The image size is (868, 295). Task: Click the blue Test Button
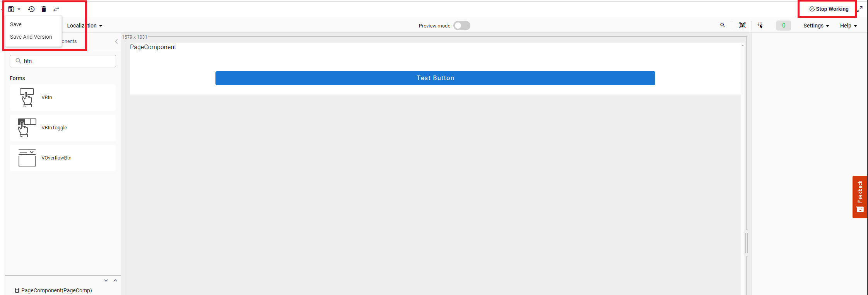tap(435, 78)
